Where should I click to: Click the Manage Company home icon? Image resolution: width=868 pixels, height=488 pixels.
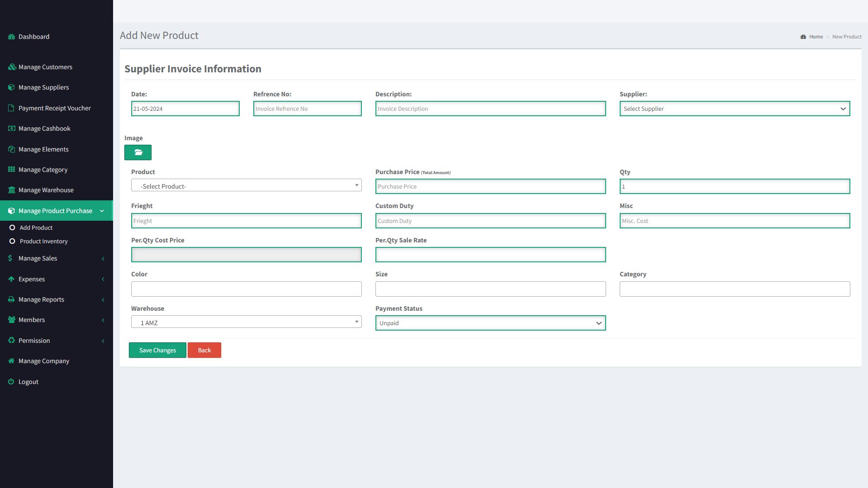pyautogui.click(x=11, y=361)
